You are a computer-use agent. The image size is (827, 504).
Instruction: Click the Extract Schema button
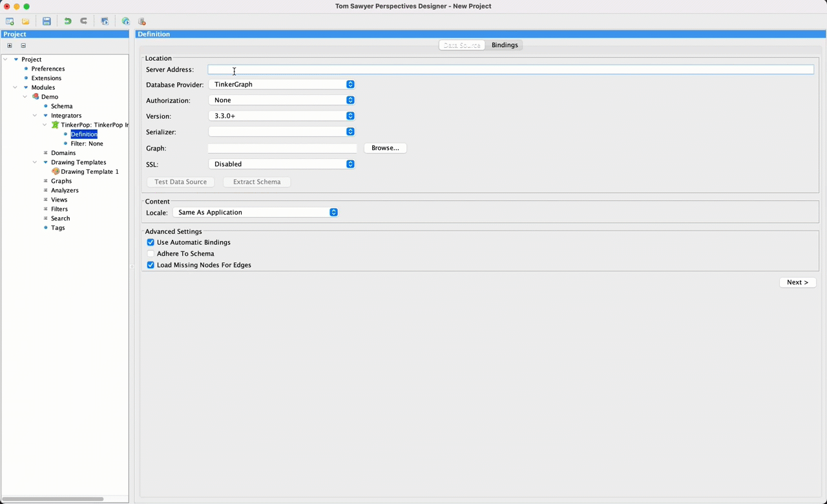256,182
